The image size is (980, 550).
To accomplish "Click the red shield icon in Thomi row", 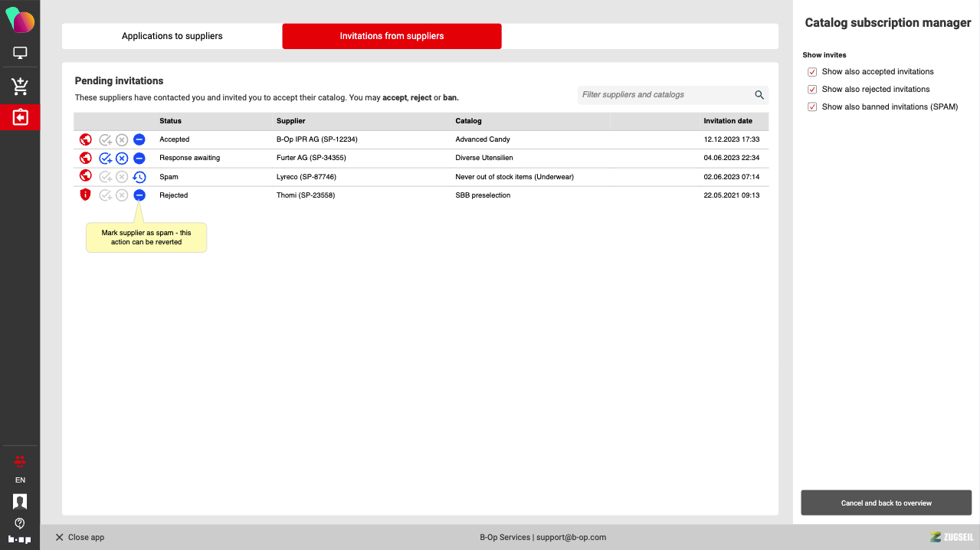I will coord(86,195).
